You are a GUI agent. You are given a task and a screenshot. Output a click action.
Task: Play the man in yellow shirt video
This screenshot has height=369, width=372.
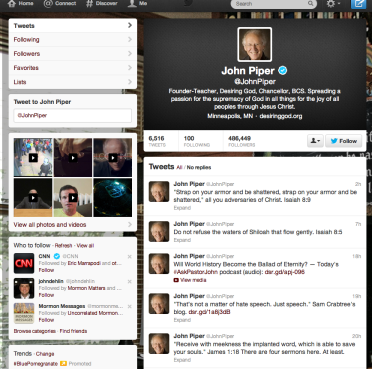[x=73, y=198]
